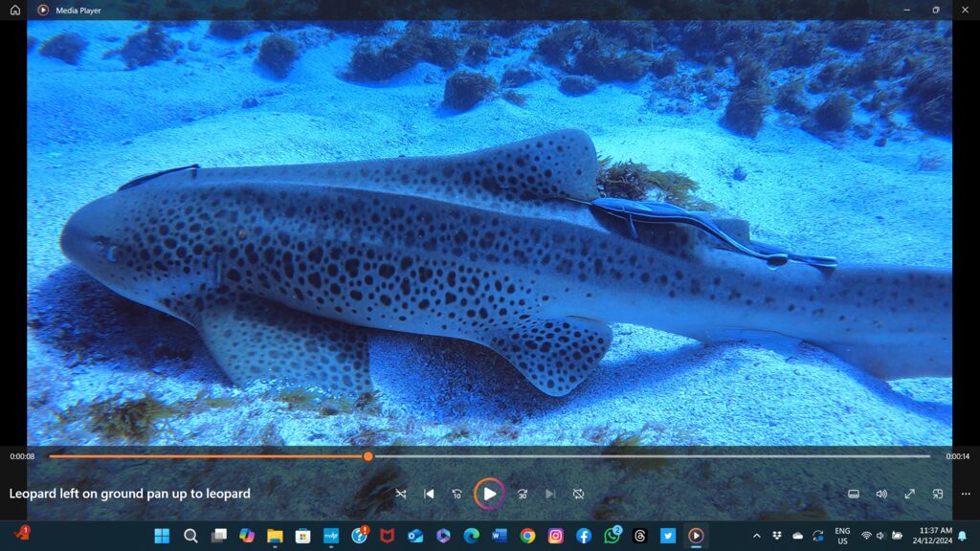The height and width of the screenshot is (551, 980).
Task: Open the volume control
Action: (x=881, y=494)
